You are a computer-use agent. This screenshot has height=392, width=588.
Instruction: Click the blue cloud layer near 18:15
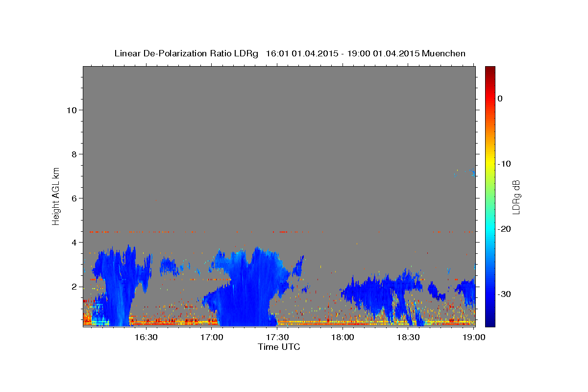pyautogui.click(x=382, y=293)
